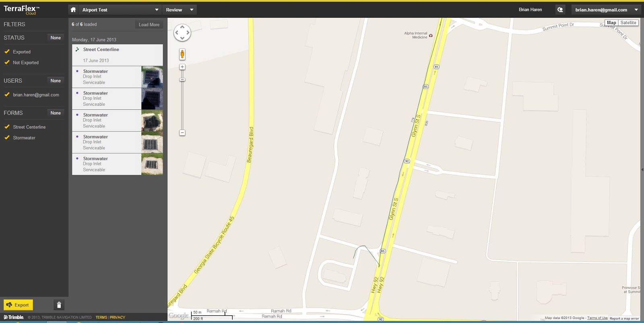644x323 pixels.
Task: Open the support chat icon near Brian Haren
Action: point(560,10)
